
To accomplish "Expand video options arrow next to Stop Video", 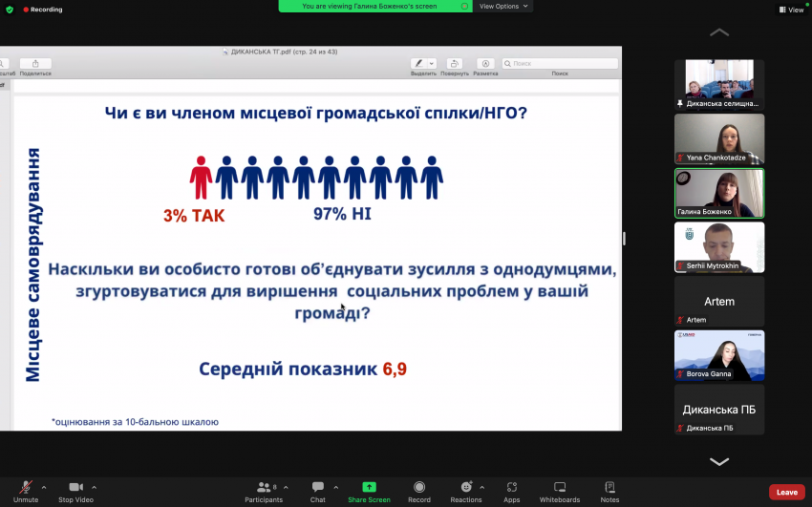I will [94, 487].
